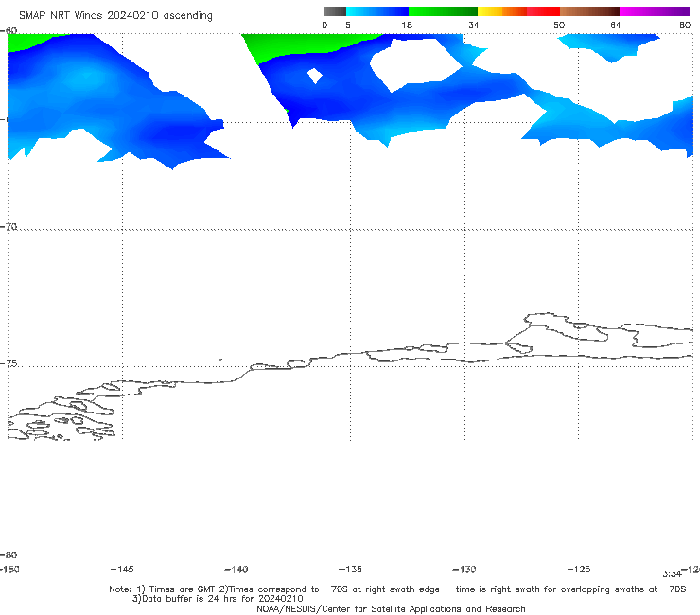Click the magenta-purple segment of the legend
Screen dimensions: 700x615
tap(655, 11)
